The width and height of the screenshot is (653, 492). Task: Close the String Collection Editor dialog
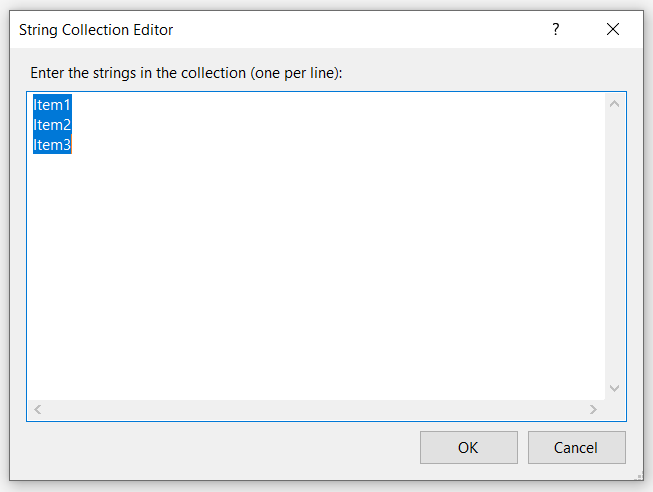pyautogui.click(x=613, y=30)
